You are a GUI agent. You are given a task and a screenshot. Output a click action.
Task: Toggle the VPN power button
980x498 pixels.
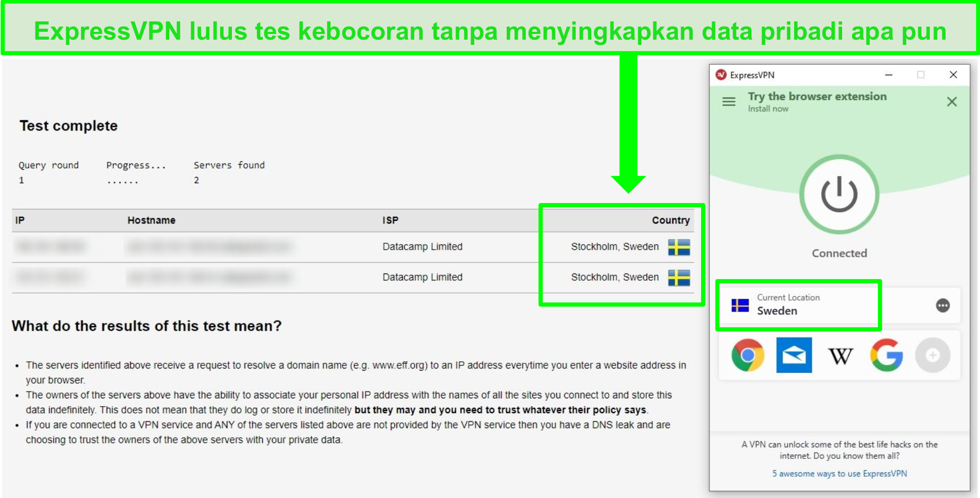[x=839, y=194]
